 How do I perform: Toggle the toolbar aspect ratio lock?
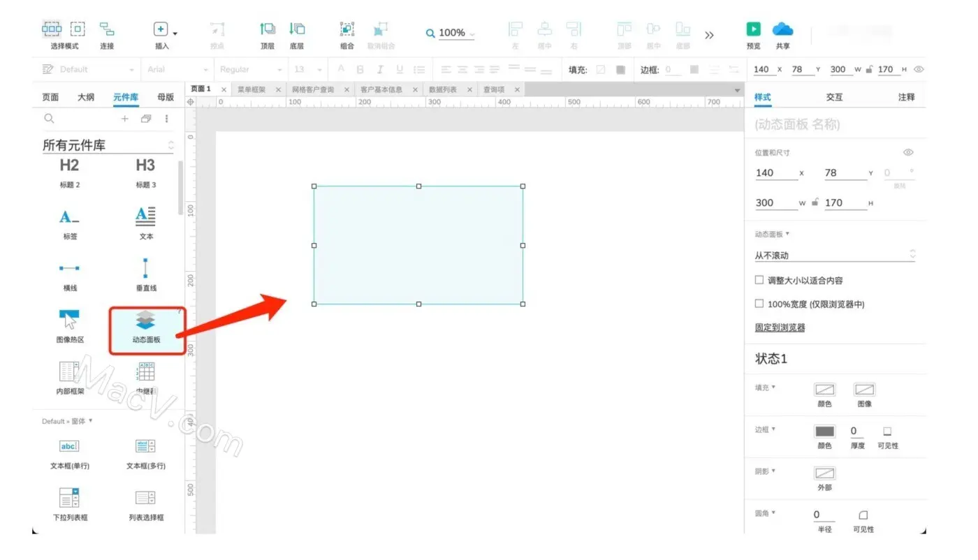(868, 69)
